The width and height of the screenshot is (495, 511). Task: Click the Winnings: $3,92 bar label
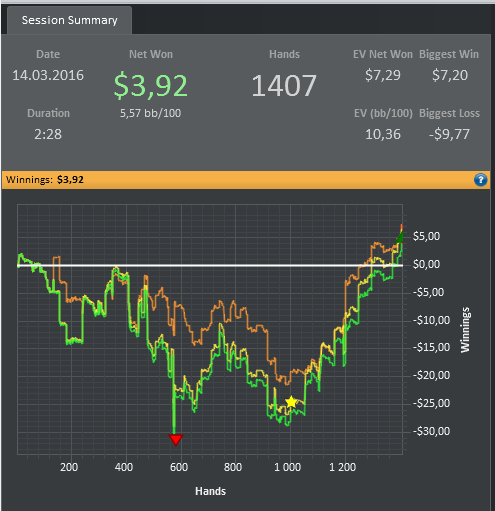45,180
